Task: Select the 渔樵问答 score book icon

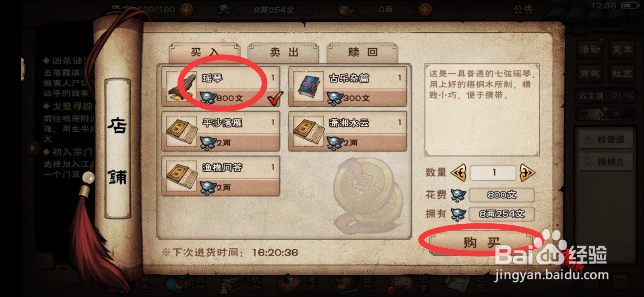Action: click(x=181, y=177)
